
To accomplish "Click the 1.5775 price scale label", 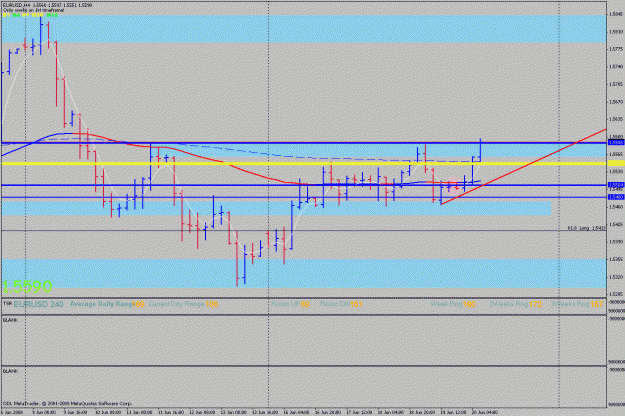I will point(616,49).
